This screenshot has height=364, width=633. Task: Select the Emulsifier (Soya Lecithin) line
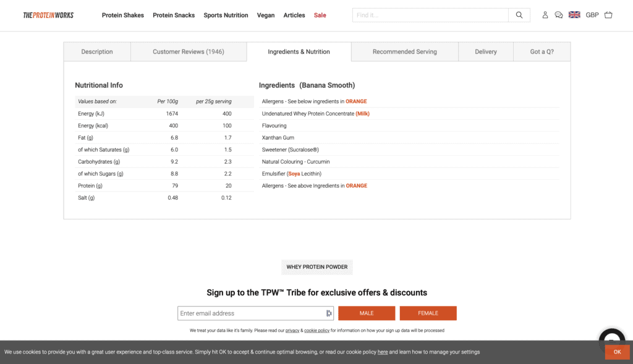pos(292,174)
